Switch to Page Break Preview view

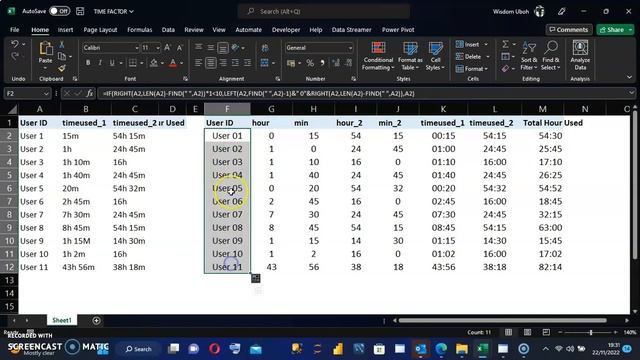[546, 332]
